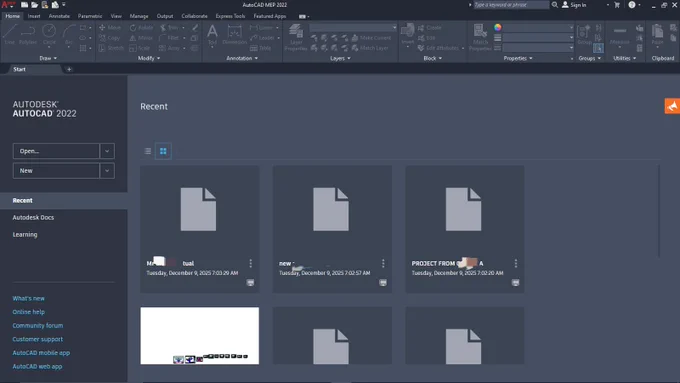Select the Polyline tool
680x383 pixels.
coord(28,35)
